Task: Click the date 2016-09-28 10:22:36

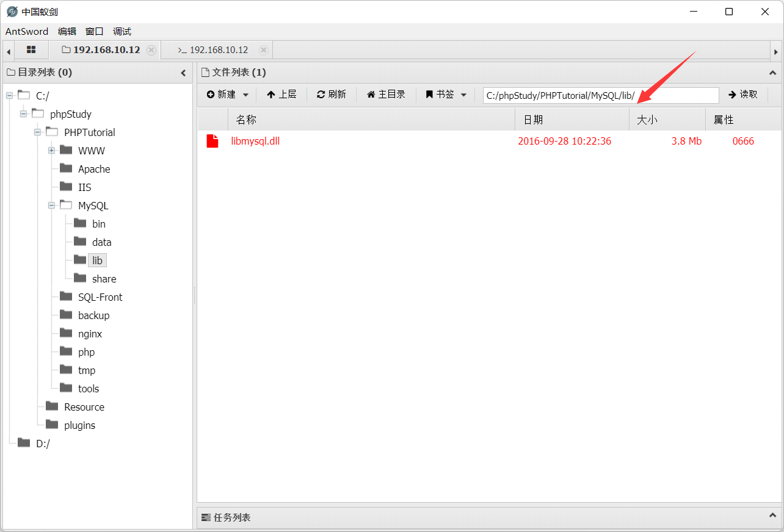Action: tap(565, 141)
